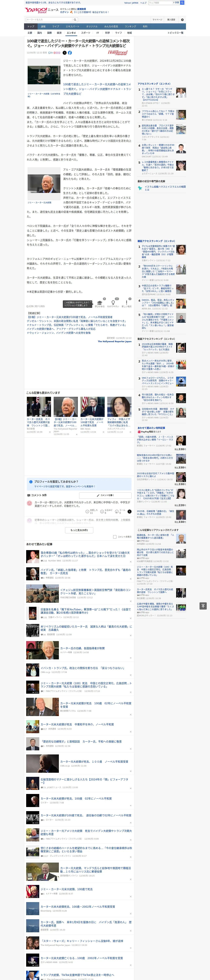Open magazine ranking item 「生5000匹をスケートリンクに氷漬け」

[158, 272]
